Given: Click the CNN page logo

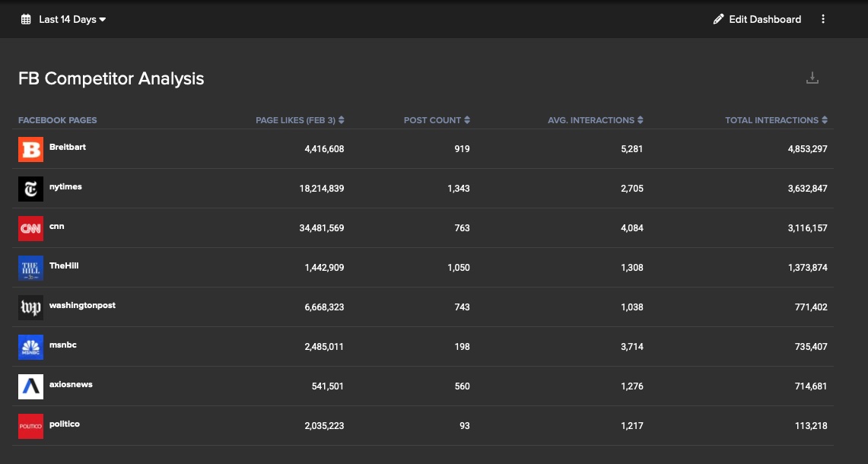Looking at the screenshot, I should [x=30, y=229].
